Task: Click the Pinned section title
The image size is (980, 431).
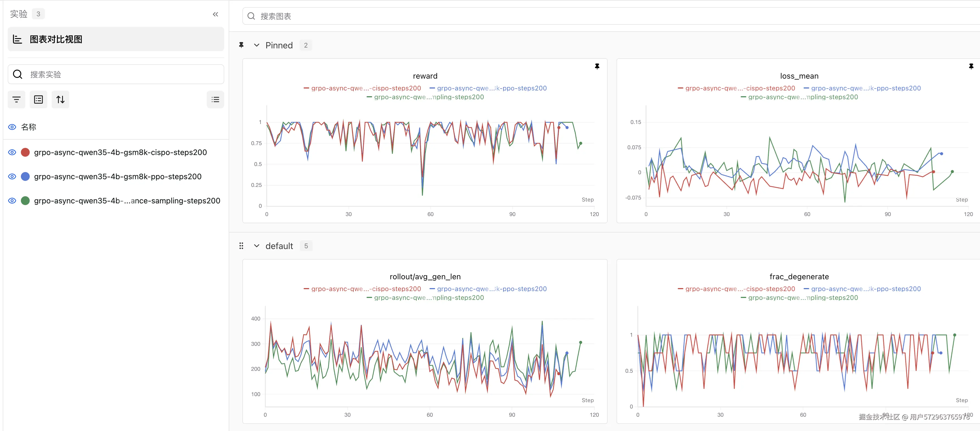Action: click(x=279, y=45)
